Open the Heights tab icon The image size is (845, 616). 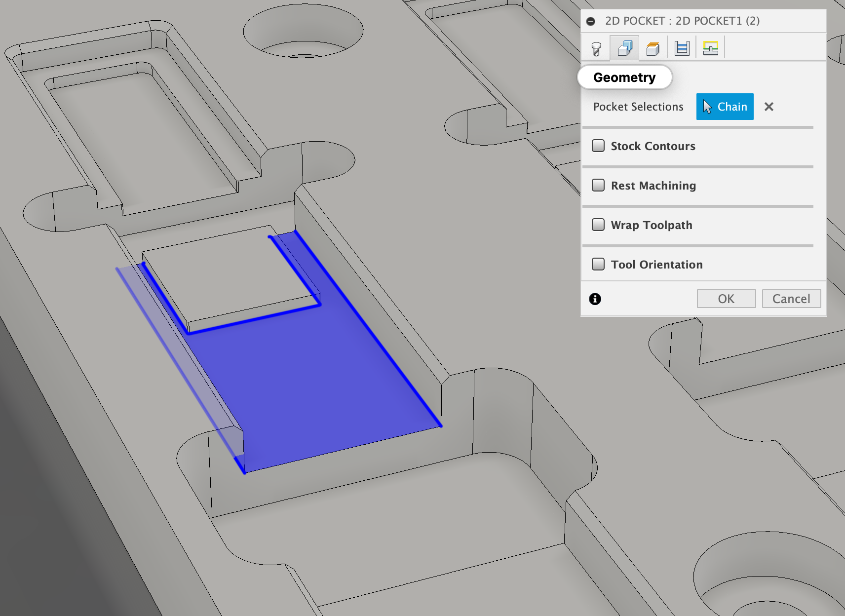[653, 47]
